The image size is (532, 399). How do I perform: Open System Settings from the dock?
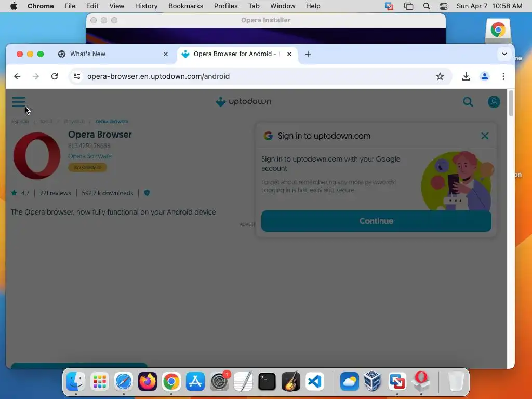[x=219, y=381]
